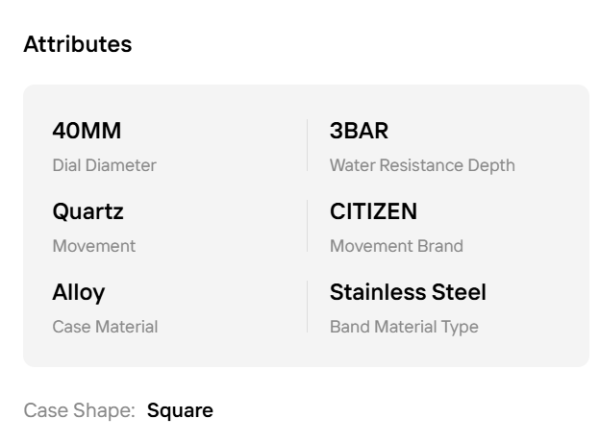
Task: Select the CITIZEN brand value
Action: click(x=373, y=212)
